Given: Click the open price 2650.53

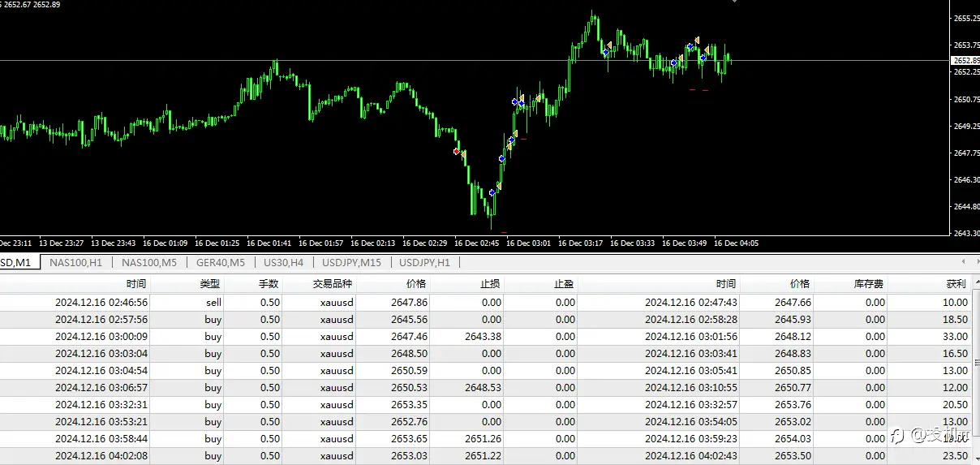Looking at the screenshot, I should pos(409,387).
